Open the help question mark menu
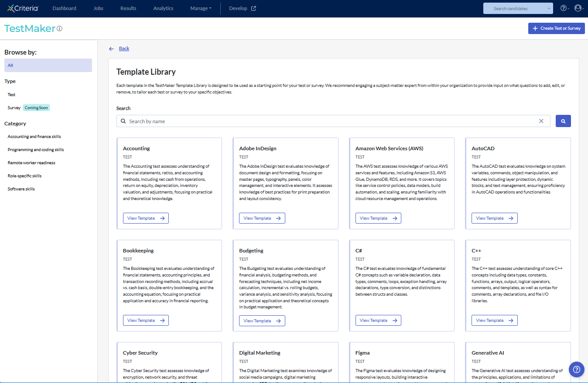Screen dimensions: 588x383 (564, 8)
